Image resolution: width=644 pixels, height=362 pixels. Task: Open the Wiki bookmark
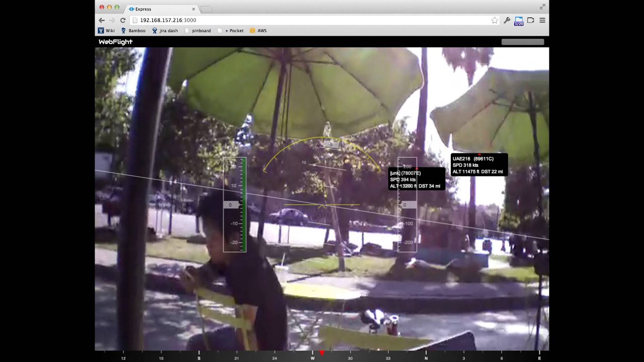point(107,31)
